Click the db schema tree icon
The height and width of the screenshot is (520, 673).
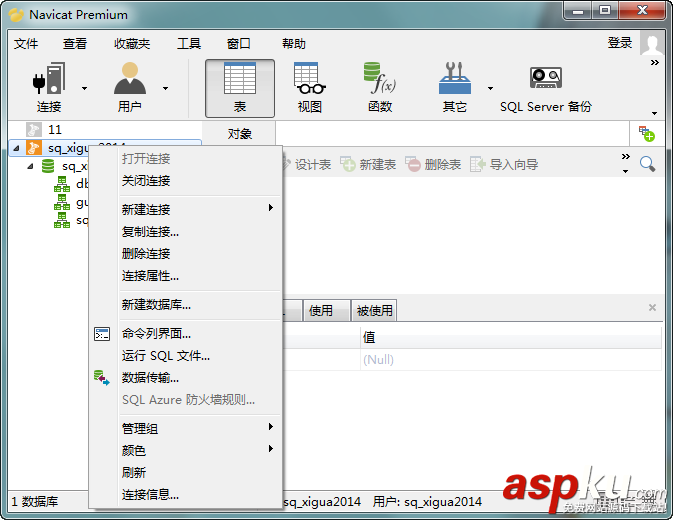(x=62, y=184)
